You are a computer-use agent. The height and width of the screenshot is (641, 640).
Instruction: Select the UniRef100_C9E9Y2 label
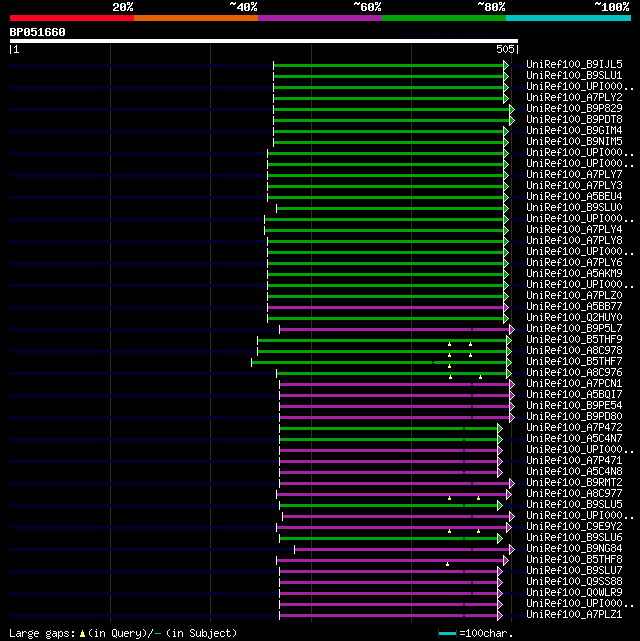click(x=574, y=527)
